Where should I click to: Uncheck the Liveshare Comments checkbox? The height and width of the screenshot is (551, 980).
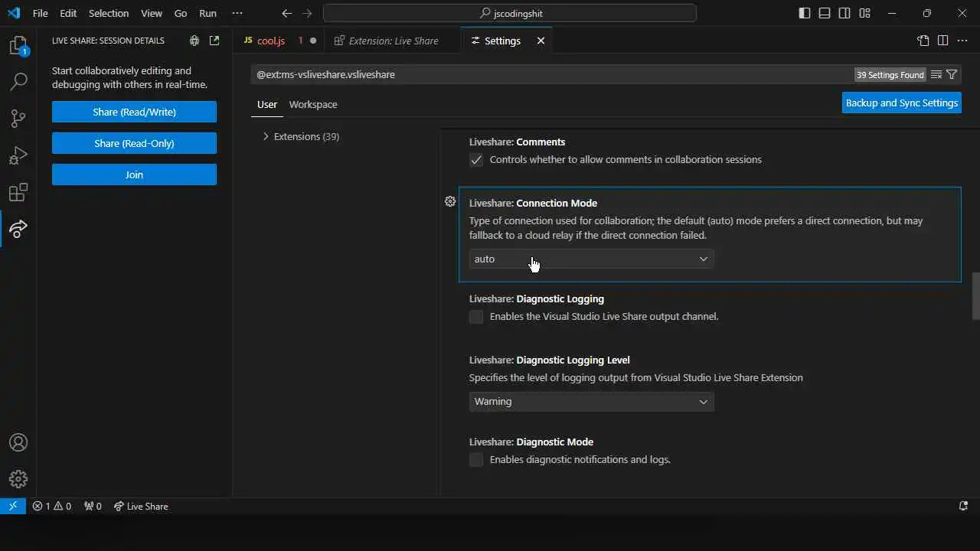click(476, 159)
